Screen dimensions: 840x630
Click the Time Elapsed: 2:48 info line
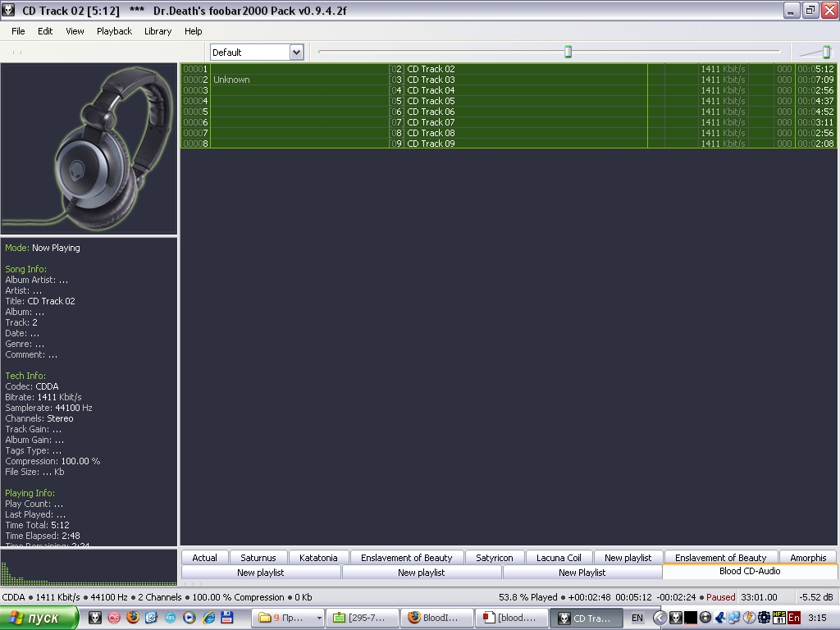point(43,536)
